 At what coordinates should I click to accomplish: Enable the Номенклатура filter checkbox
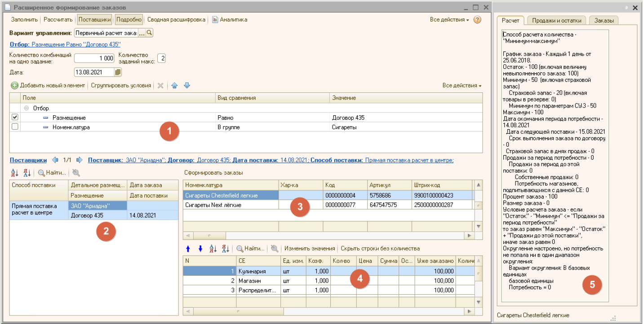(x=15, y=127)
